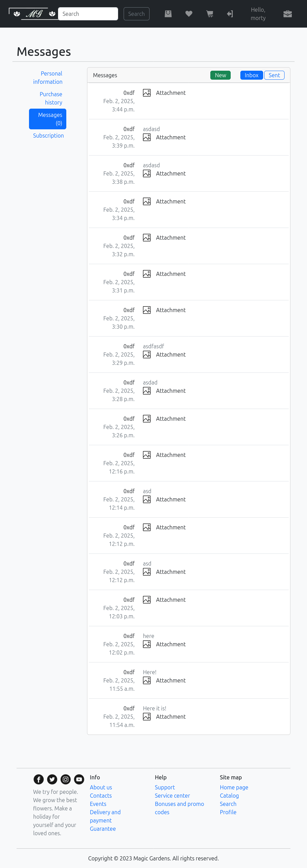The image size is (307, 868).
Task: Switch to the Inbox tab
Action: (x=251, y=75)
